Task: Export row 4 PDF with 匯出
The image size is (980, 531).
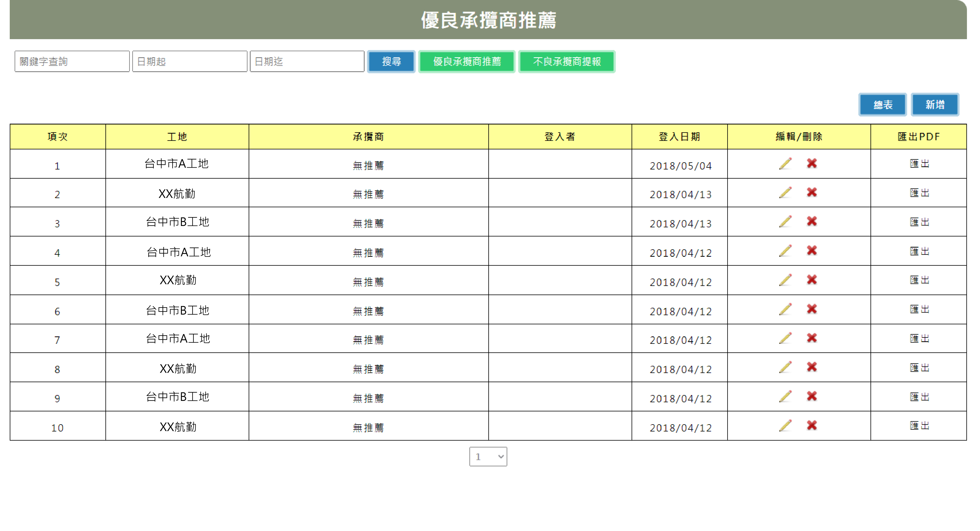Action: pyautogui.click(x=920, y=251)
